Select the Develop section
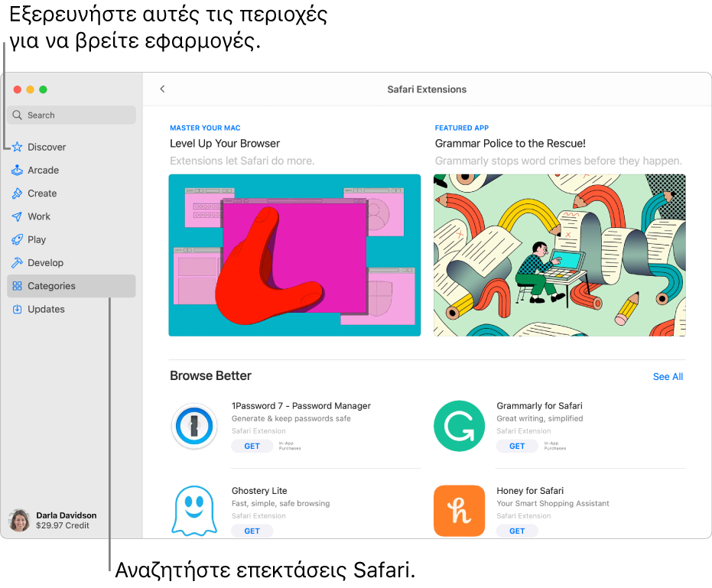This screenshot has height=588, width=712. click(x=71, y=262)
